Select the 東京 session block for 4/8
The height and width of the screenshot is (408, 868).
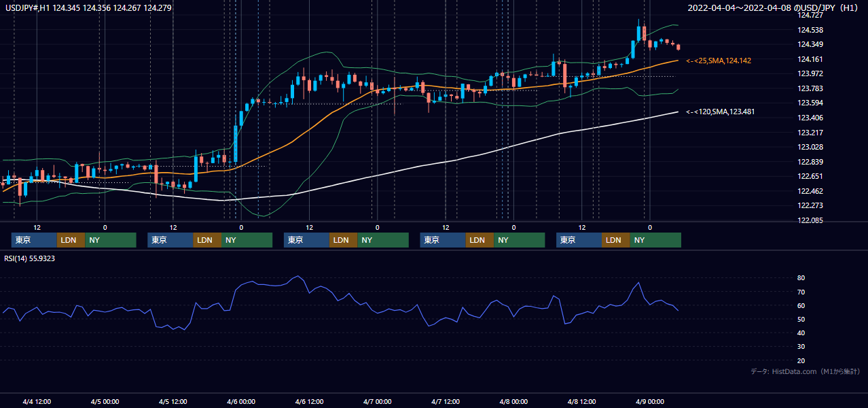coord(579,240)
